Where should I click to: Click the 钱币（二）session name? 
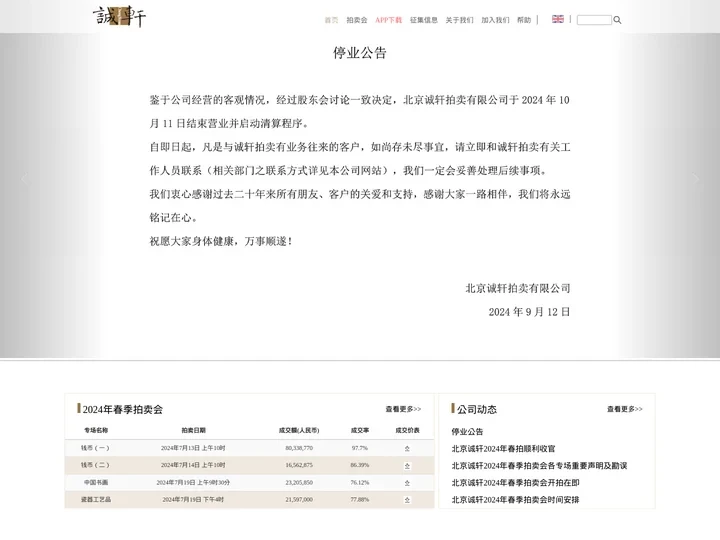96,465
